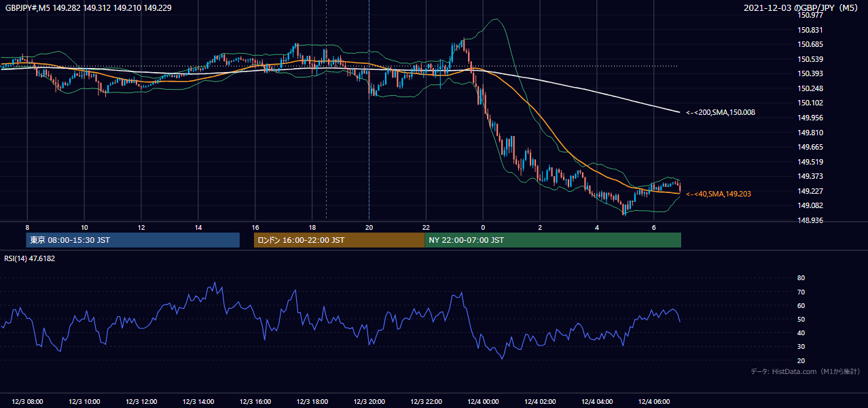This screenshot has height=408, width=868.
Task: Click price axis value 149.810
Action: click(811, 133)
